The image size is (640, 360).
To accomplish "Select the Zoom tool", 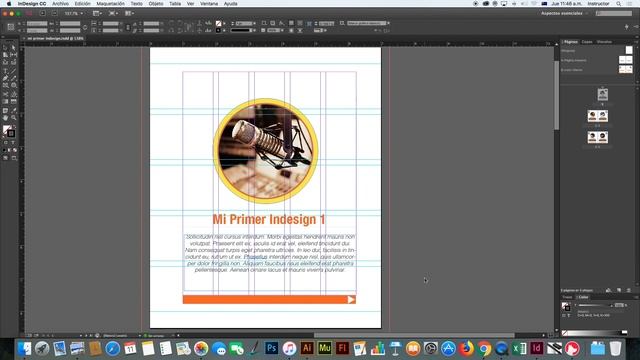I will 13,118.
